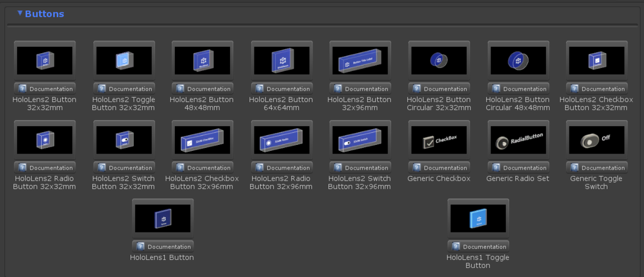The width and height of the screenshot is (644, 277).
Task: Open Documentation for Button Circular 32x32mm
Action: [x=439, y=89]
